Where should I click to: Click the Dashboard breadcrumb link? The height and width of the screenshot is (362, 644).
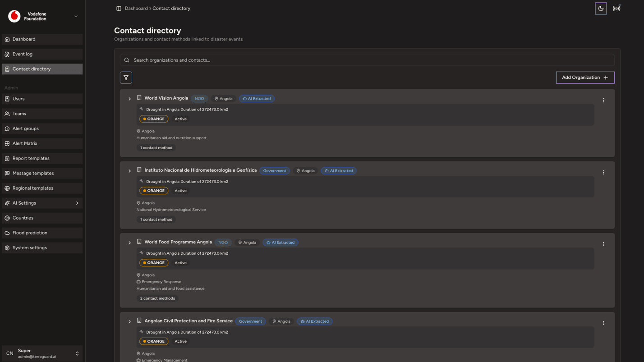[x=136, y=9]
